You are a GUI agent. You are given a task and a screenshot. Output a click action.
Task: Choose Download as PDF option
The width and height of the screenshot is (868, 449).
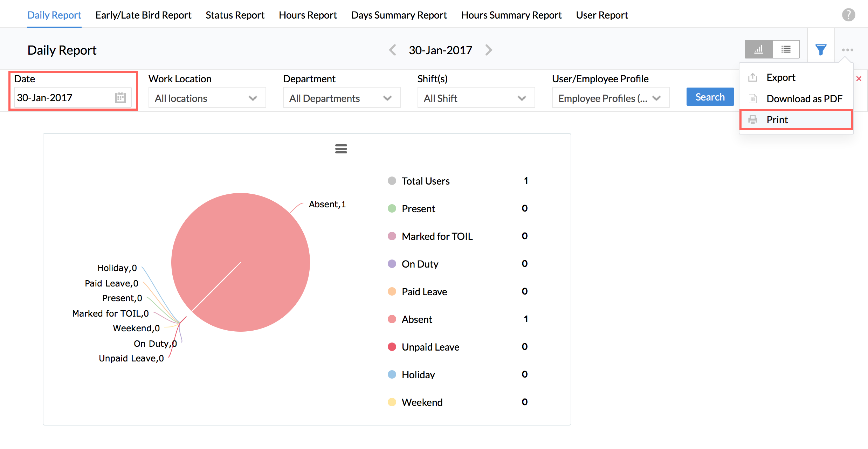coord(804,99)
